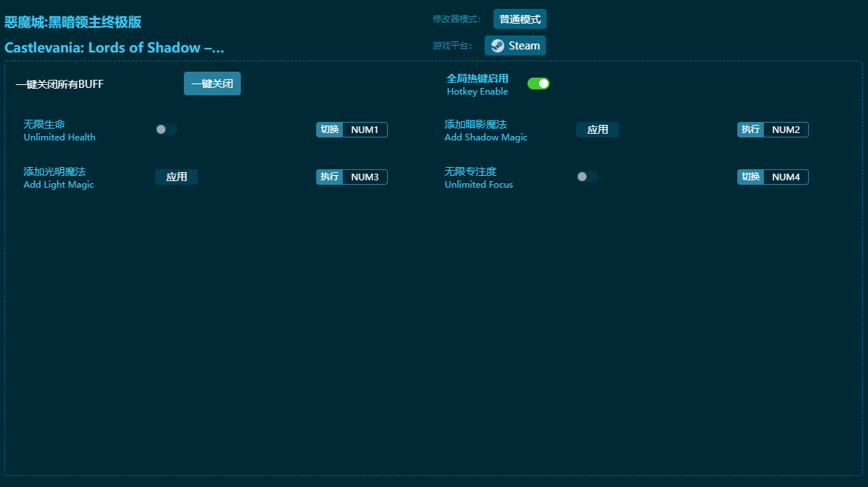
Task: Click the Castlevania: Lords of Shadow title
Action: pos(114,48)
